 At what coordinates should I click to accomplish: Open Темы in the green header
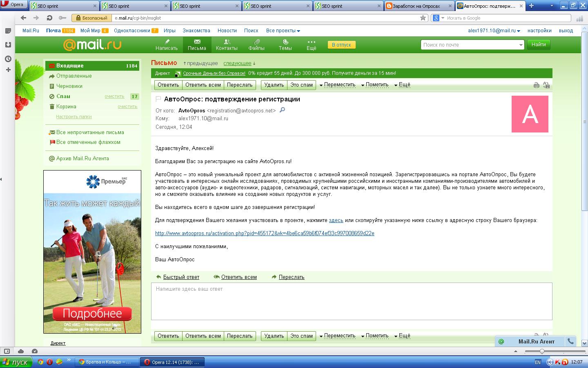[x=285, y=45]
